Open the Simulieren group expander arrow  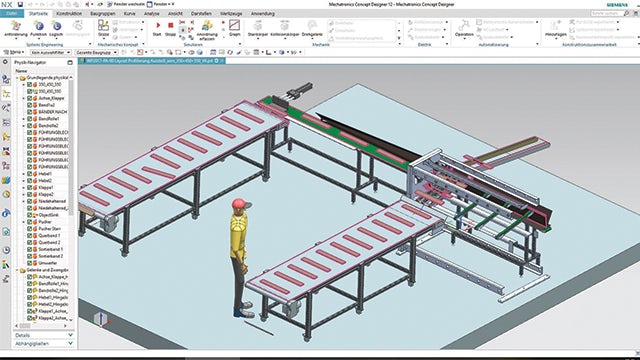pyautogui.click(x=239, y=44)
